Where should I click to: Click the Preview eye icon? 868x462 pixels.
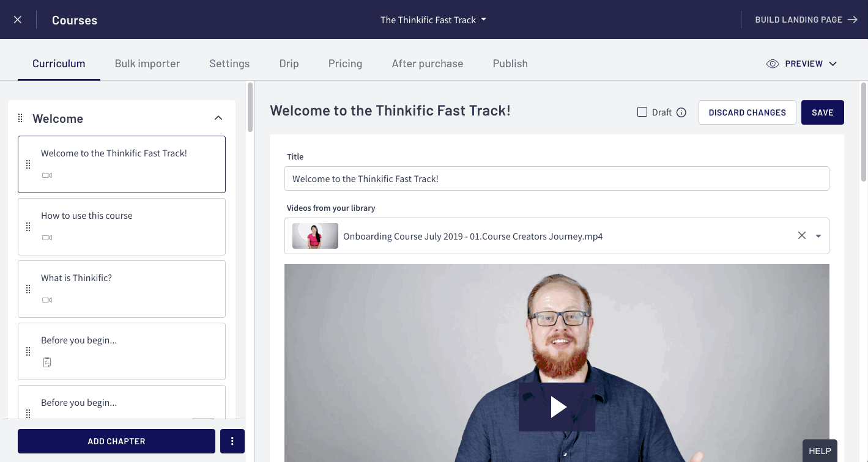coord(773,64)
